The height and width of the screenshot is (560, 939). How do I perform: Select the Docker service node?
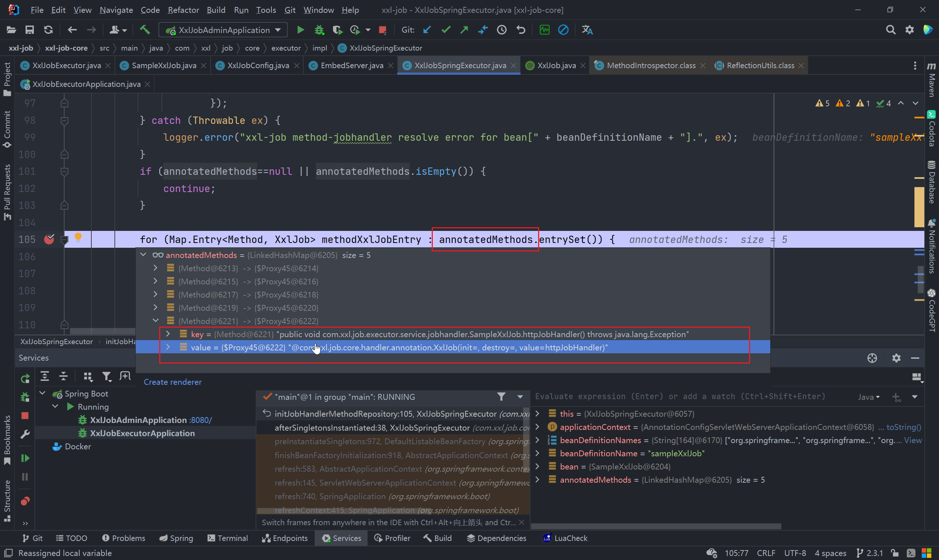(72, 446)
